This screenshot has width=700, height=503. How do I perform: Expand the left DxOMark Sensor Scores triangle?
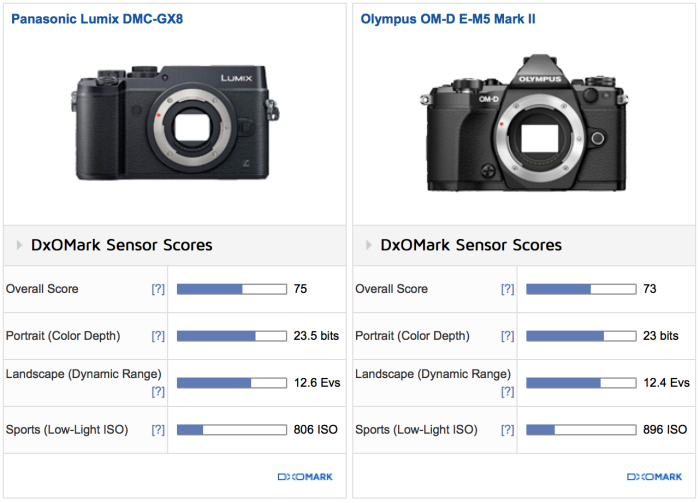[19, 245]
